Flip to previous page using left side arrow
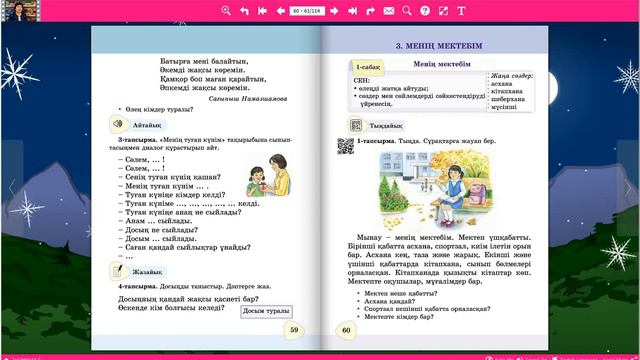The height and width of the screenshot is (360, 640). click(12, 188)
